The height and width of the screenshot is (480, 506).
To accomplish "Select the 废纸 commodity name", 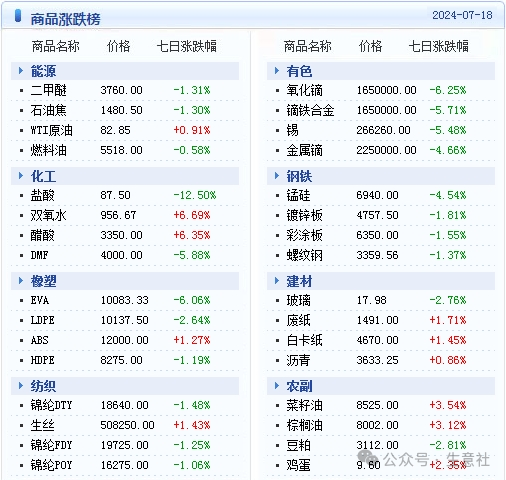I will [298, 320].
